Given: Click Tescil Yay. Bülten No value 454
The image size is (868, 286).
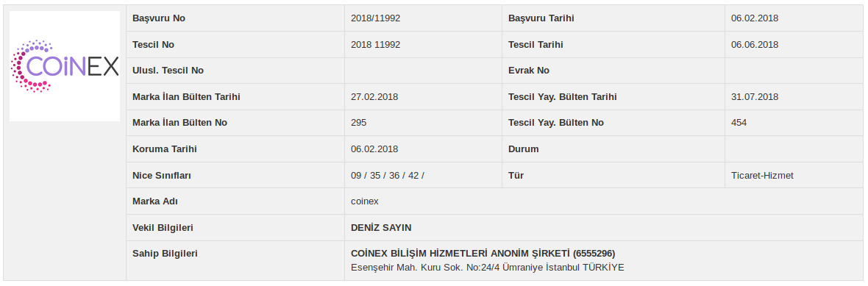Looking at the screenshot, I should (739, 123).
